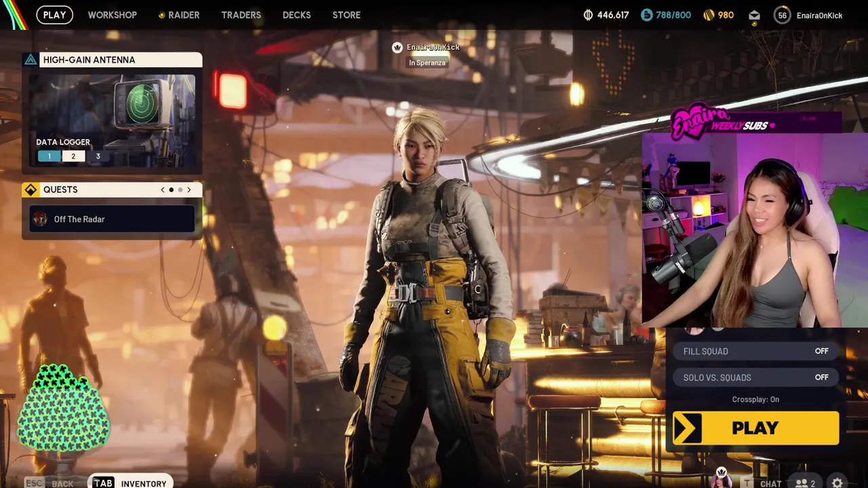Click the Off The Radar quest giver portrait

40,219
